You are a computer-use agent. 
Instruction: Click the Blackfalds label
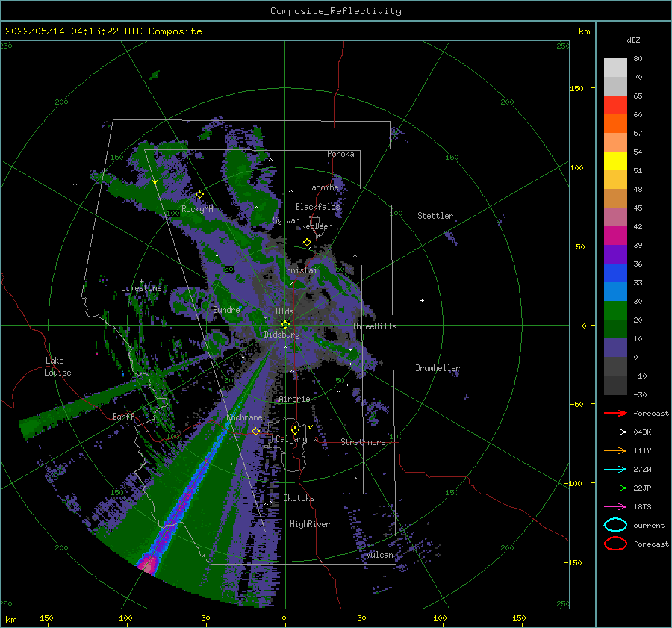pos(317,207)
